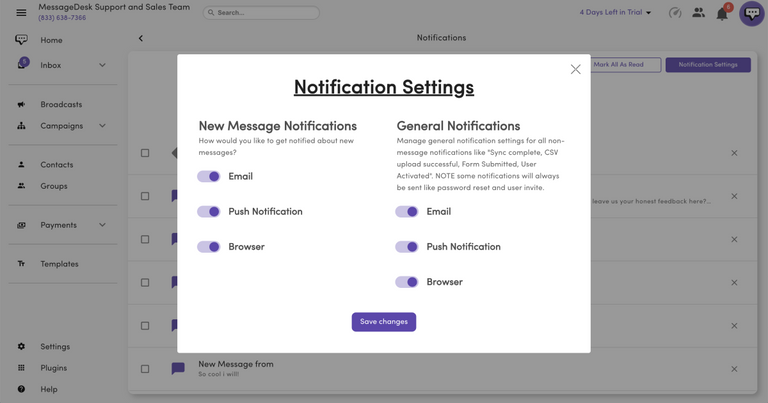Open Templates in the sidebar
Image resolution: width=768 pixels, height=403 pixels.
point(59,264)
